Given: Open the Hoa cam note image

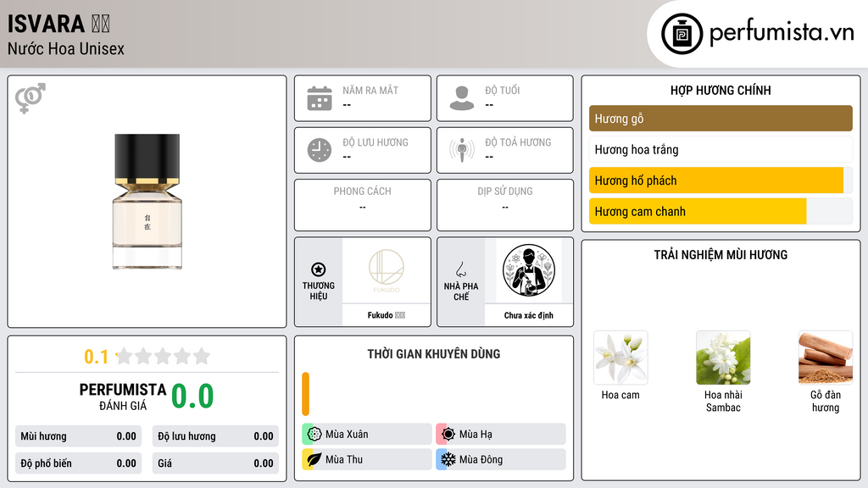Looking at the screenshot, I should point(620,358).
